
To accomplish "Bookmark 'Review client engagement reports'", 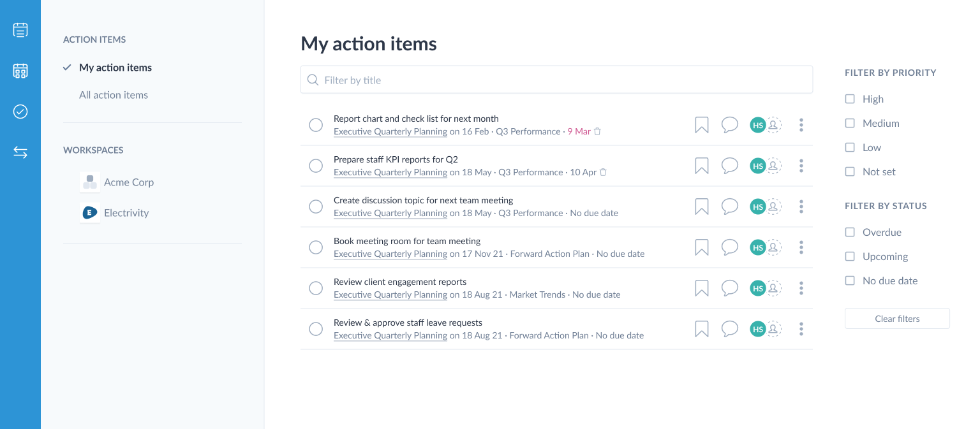I will (x=702, y=288).
